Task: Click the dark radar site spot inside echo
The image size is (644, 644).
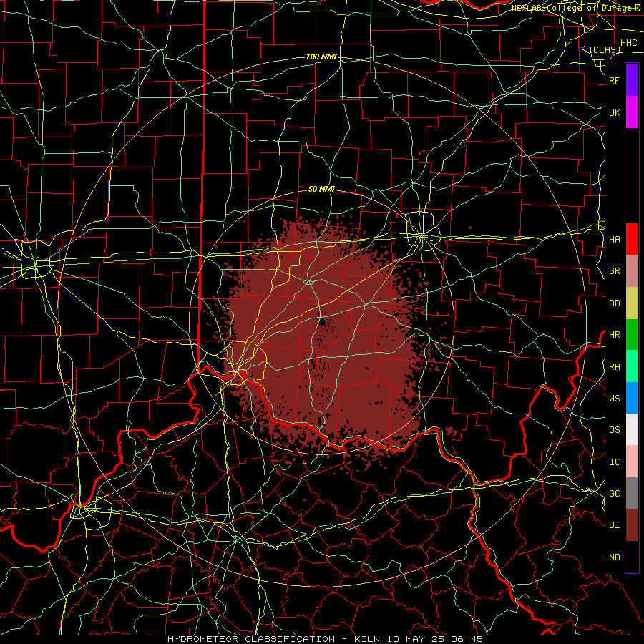Action: 323,321
